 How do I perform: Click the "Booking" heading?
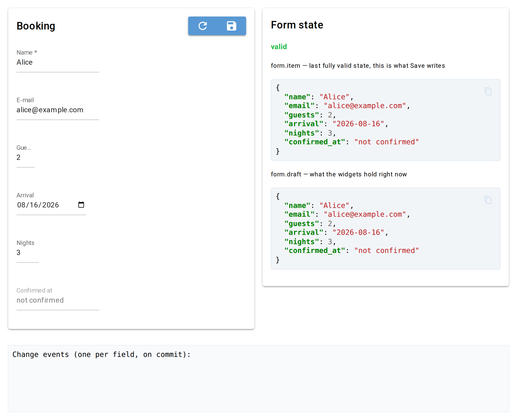pos(36,26)
